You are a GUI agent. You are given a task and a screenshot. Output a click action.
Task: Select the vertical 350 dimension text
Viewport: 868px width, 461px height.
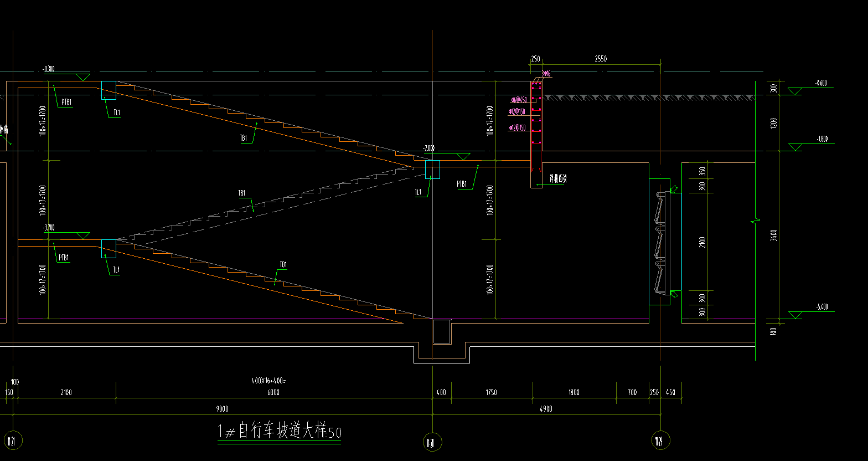point(702,171)
